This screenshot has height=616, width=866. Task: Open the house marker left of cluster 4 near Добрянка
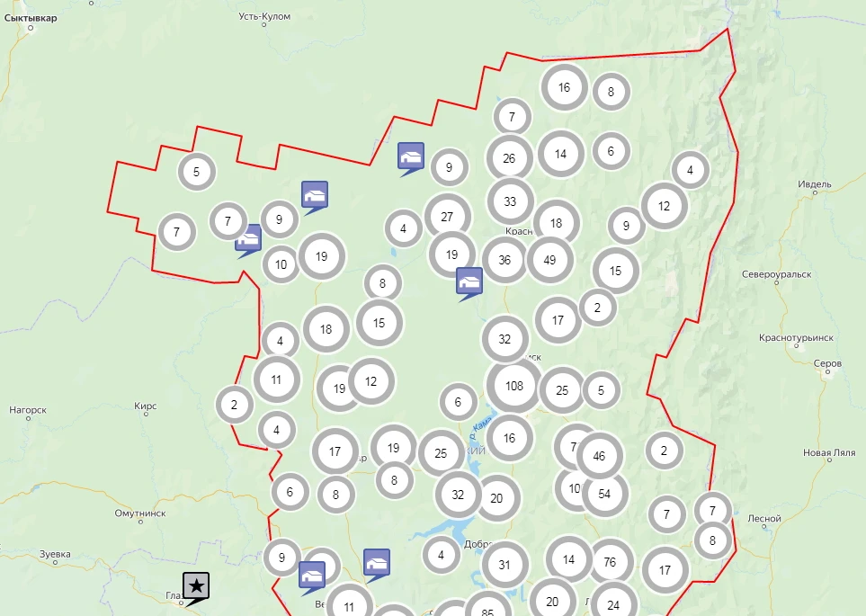click(x=377, y=562)
